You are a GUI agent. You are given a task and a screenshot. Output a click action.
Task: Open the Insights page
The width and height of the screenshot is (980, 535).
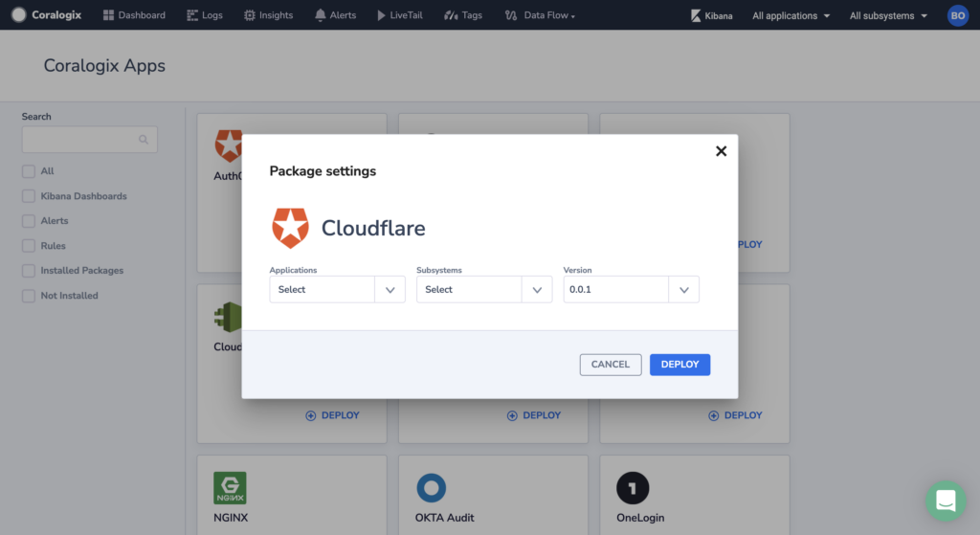point(268,15)
